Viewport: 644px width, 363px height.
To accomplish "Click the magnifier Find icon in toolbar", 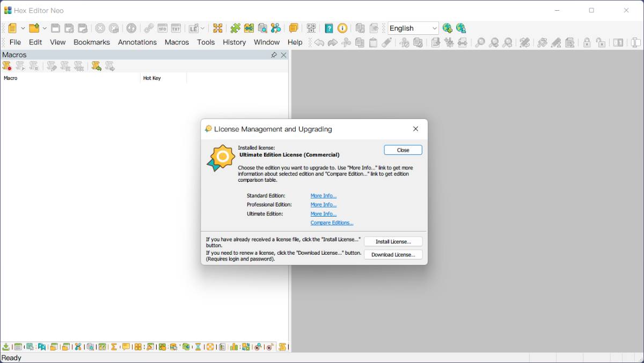I will click(480, 42).
